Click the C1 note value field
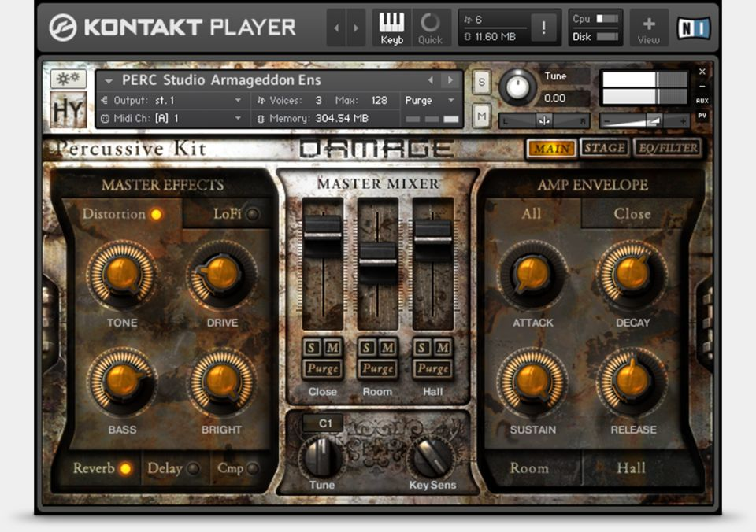The width and height of the screenshot is (756, 532). [323, 423]
